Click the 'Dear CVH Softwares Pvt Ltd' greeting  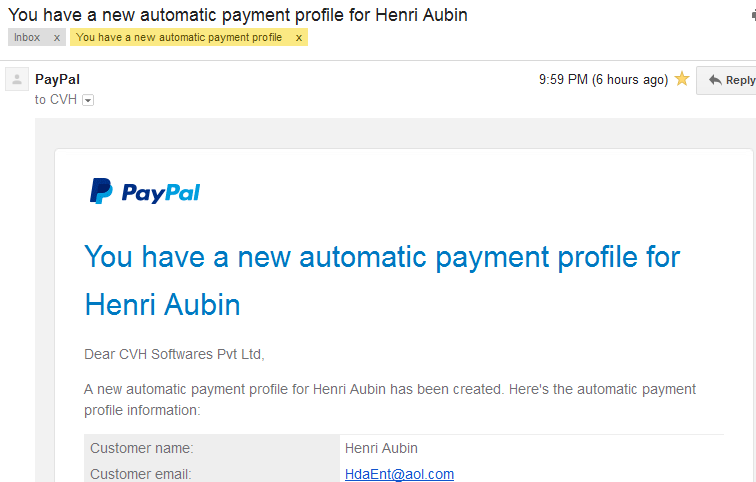pyautogui.click(x=174, y=354)
